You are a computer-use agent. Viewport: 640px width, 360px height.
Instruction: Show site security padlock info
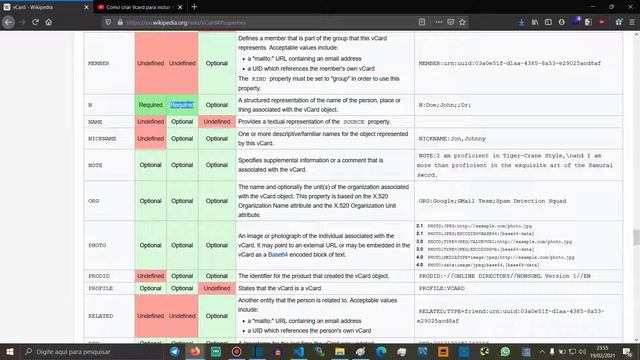120,22
